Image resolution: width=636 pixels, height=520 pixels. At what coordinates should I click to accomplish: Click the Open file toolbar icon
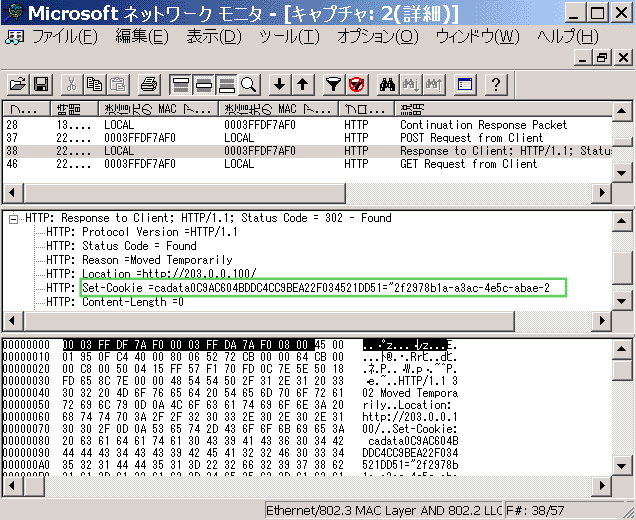(18, 85)
